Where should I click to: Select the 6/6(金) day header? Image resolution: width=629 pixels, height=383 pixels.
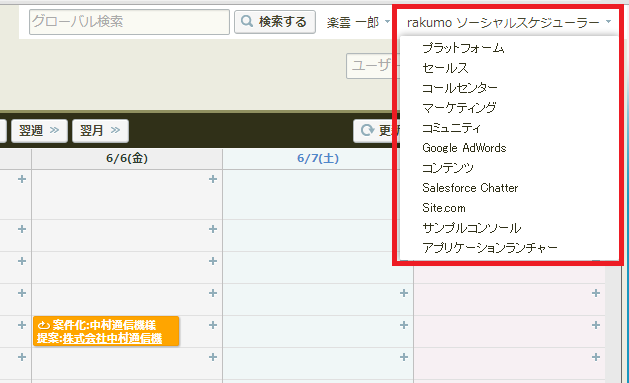(x=127, y=158)
